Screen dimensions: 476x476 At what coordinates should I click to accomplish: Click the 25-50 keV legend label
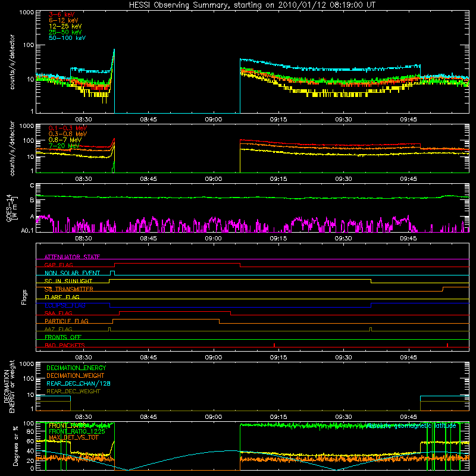click(65, 32)
